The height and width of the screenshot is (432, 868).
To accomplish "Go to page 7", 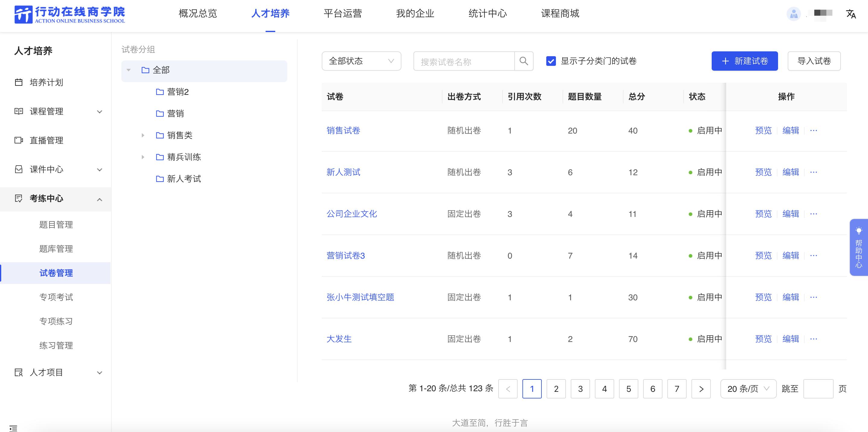I will [677, 389].
